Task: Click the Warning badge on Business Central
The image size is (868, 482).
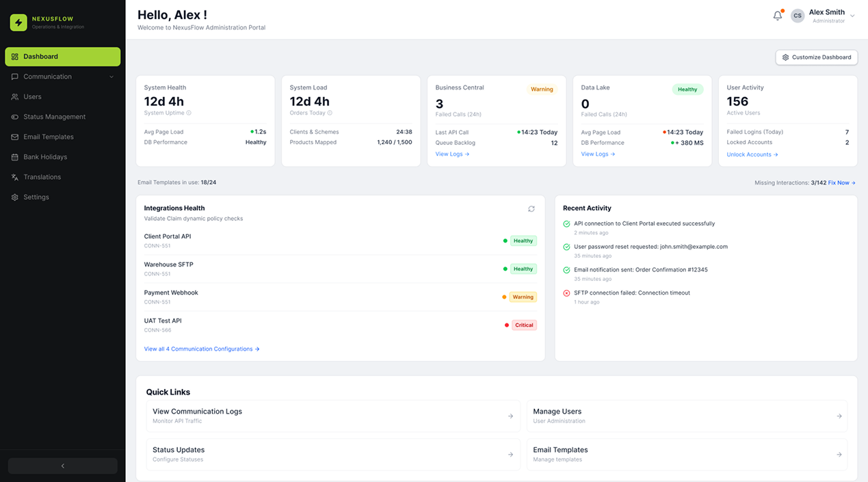Action: pyautogui.click(x=542, y=90)
